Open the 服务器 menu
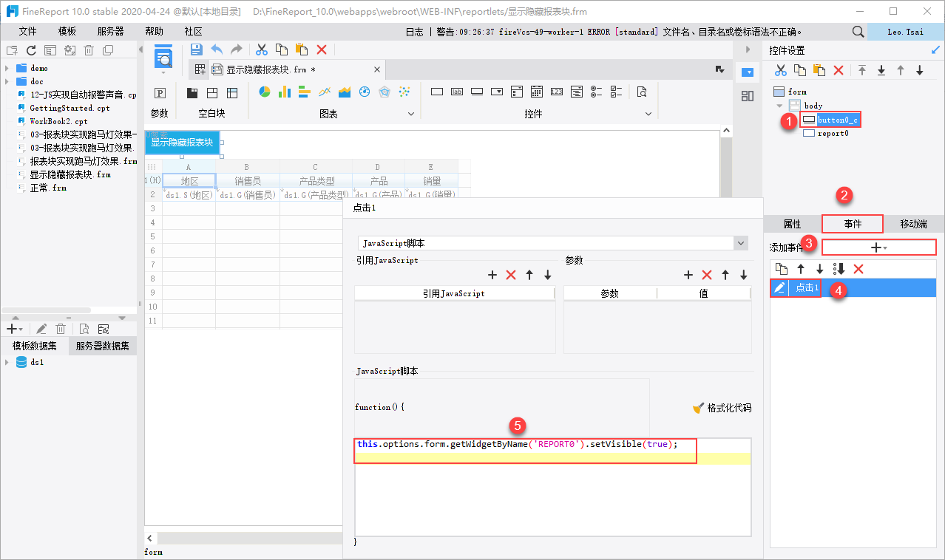Viewport: 945px width, 560px height. 110,32
